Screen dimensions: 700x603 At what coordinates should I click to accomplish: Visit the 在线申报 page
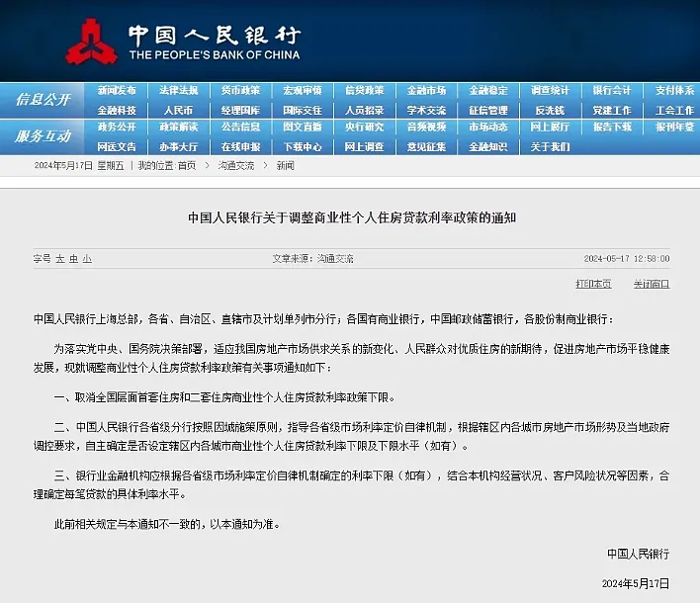click(x=240, y=147)
